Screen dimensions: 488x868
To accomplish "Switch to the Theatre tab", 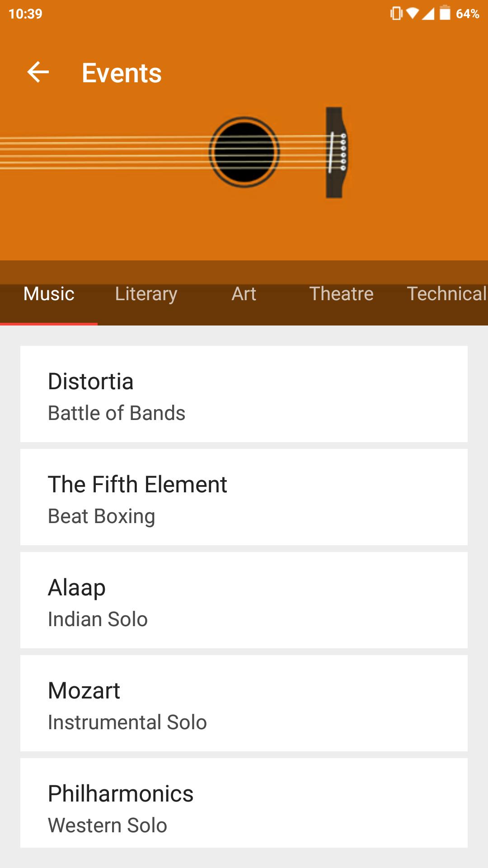I will point(341,294).
